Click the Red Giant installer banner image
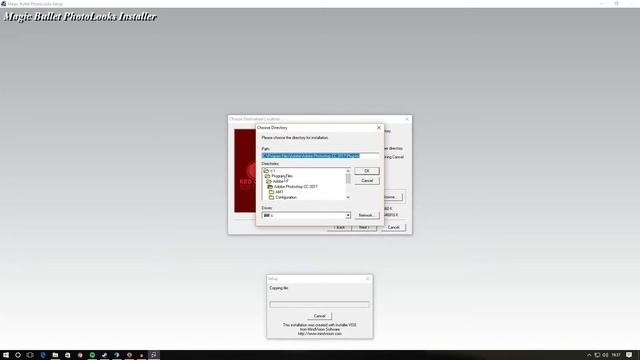This screenshot has height=360, width=640. tap(245, 171)
